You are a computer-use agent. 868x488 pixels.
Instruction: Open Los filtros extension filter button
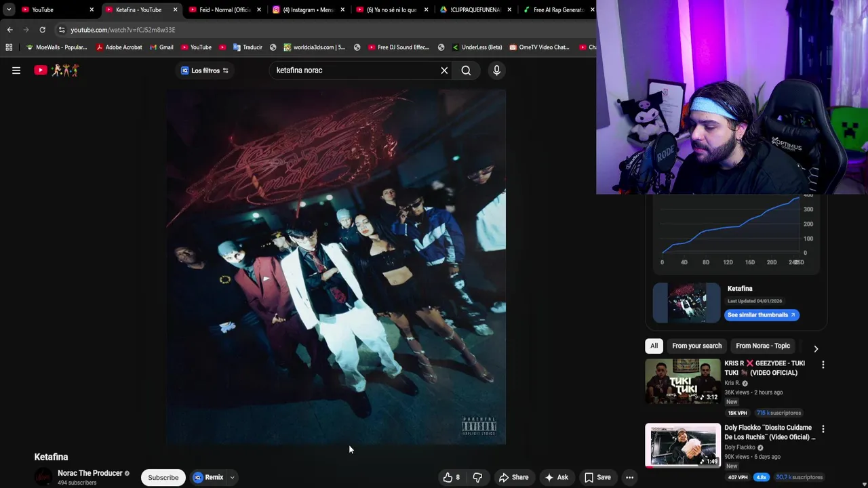click(205, 70)
